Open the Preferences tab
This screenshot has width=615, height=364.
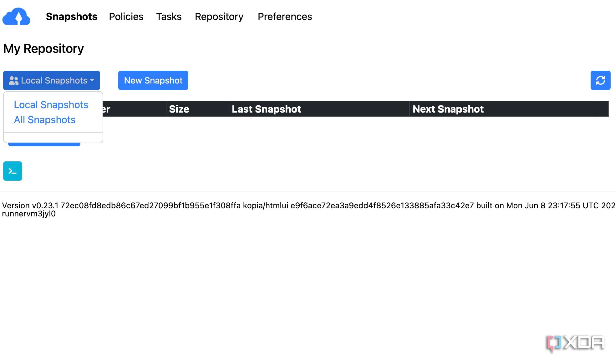[285, 17]
